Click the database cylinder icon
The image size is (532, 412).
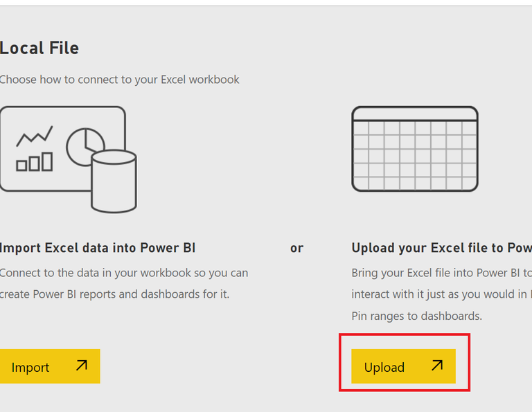pos(114,181)
